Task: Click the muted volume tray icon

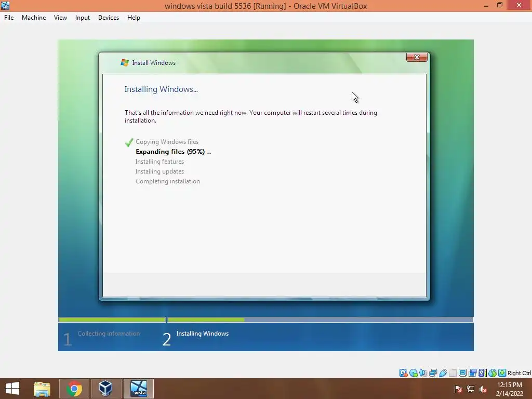Action: point(483,389)
